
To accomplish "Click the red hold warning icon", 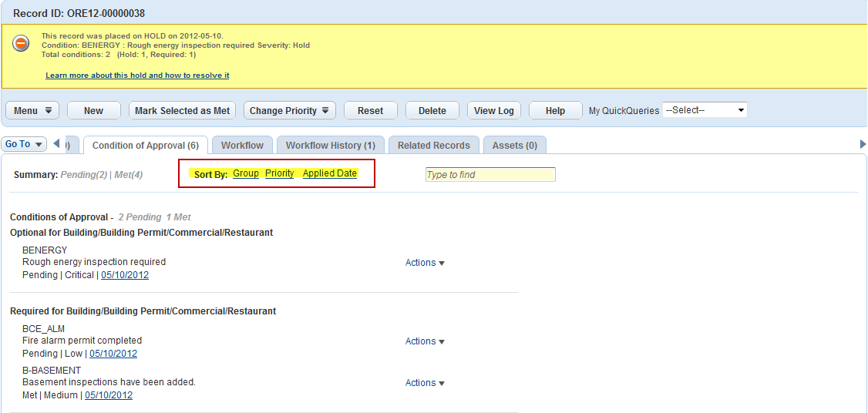I will coord(22,44).
